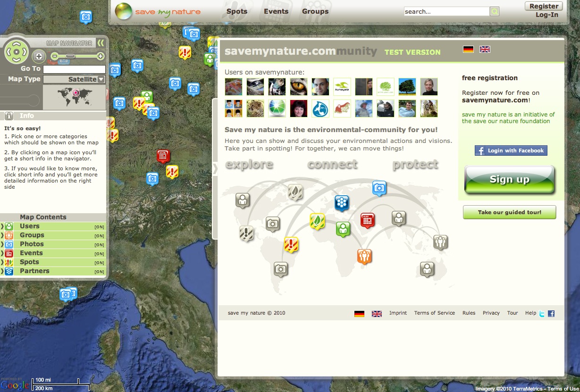Toggle Partners layer ON indicator

coord(99,272)
